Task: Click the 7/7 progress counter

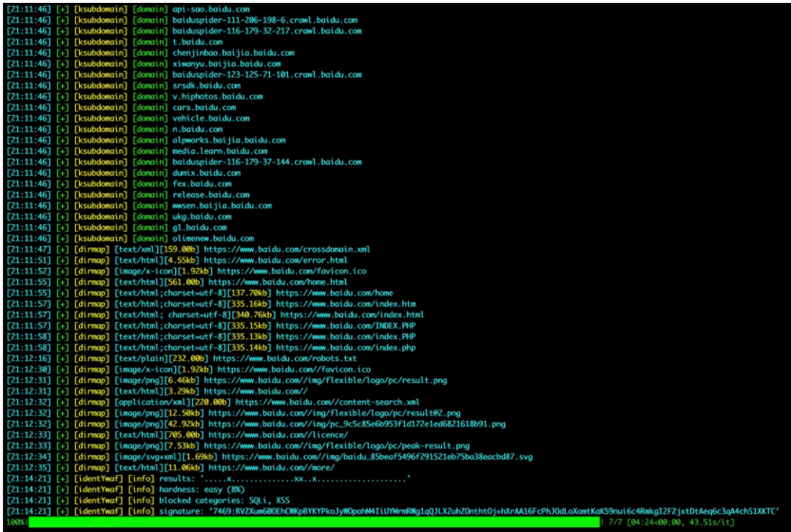Action: (615, 522)
